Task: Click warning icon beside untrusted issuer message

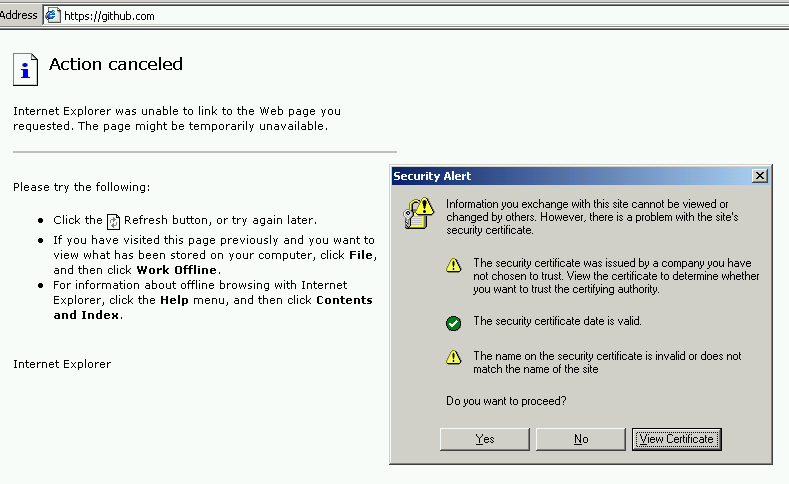Action: pos(454,266)
